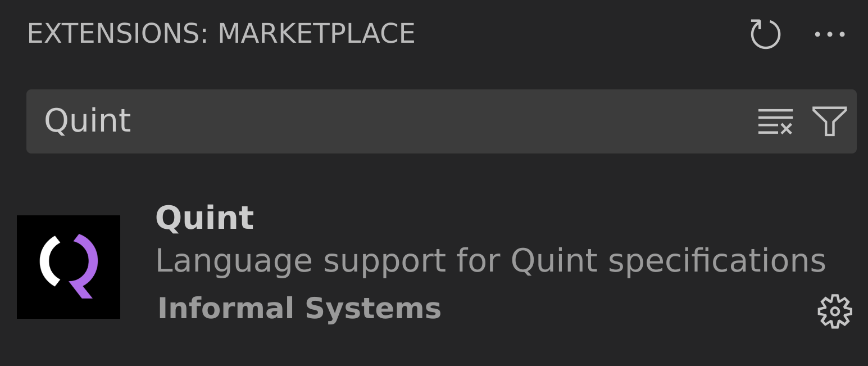
Task: Select the Informal Systems publisher name
Action: [299, 309]
